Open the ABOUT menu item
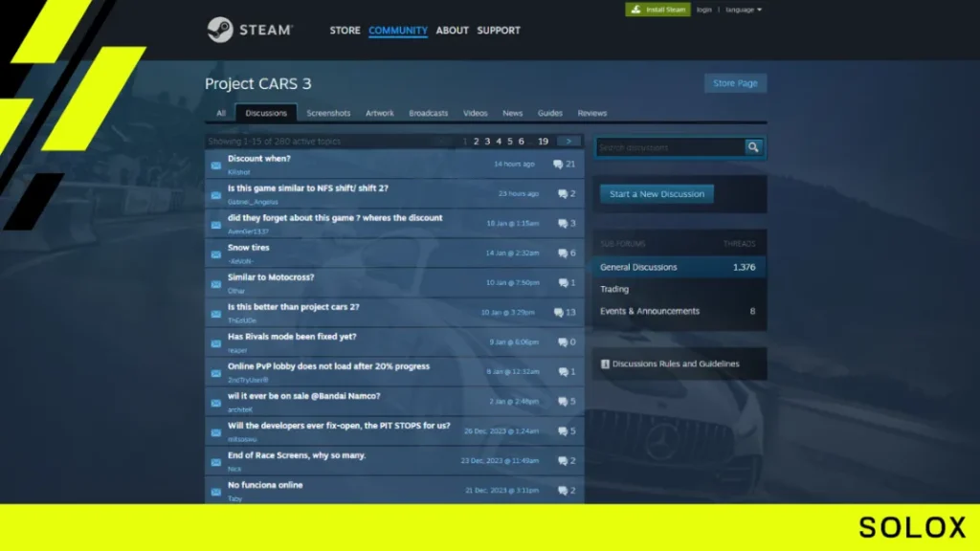980x551 pixels. click(452, 30)
